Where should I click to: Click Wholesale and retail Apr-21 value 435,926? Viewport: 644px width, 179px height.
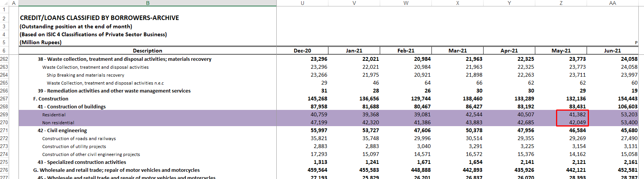(x=524, y=170)
